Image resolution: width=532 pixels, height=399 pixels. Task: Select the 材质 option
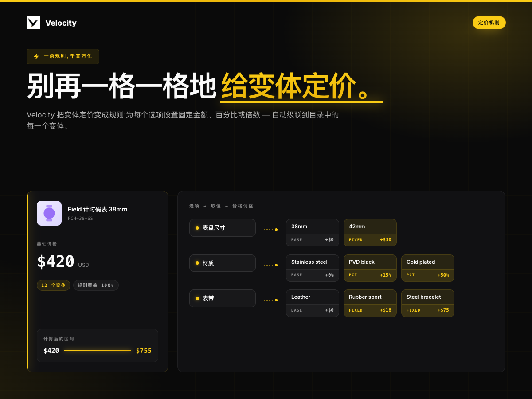coord(223,263)
